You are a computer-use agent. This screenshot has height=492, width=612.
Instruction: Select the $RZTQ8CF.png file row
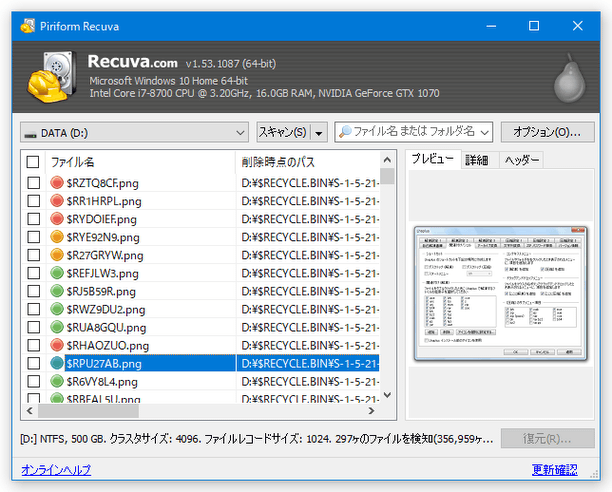[x=200, y=183]
